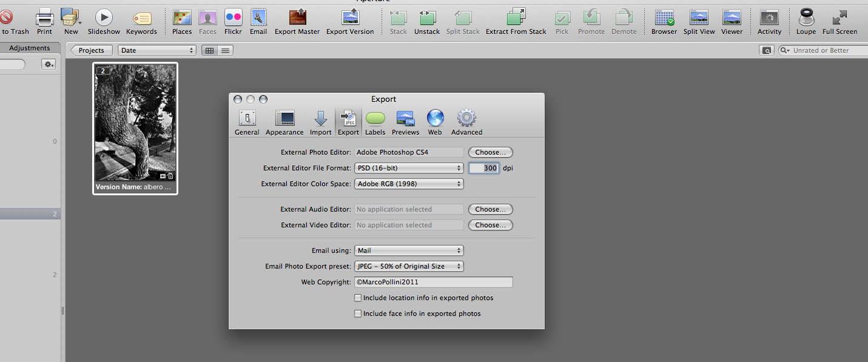The width and height of the screenshot is (868, 362).
Task: Click the dpi value field
Action: (x=484, y=168)
